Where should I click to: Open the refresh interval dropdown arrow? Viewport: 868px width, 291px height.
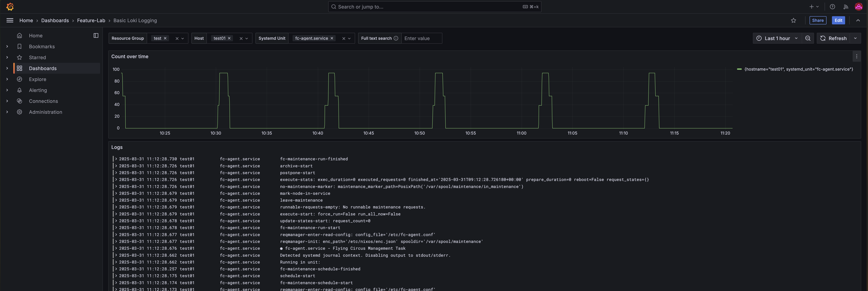[x=855, y=38]
